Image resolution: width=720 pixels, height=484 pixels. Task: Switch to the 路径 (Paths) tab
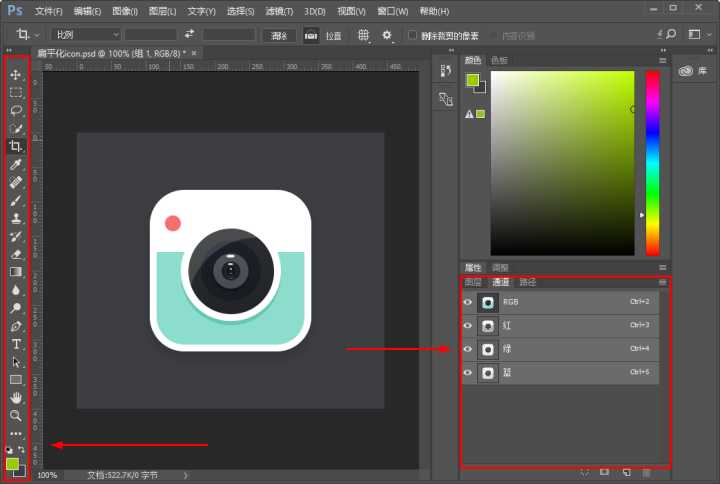(x=527, y=282)
